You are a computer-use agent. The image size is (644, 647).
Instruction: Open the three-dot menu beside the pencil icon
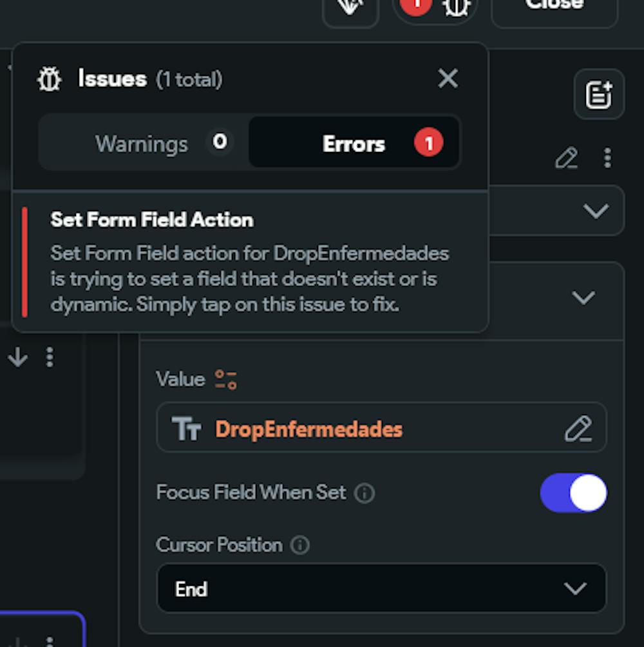607,158
